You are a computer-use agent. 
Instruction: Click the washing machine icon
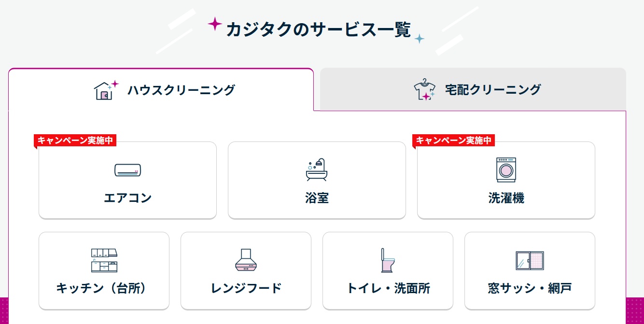pos(506,169)
